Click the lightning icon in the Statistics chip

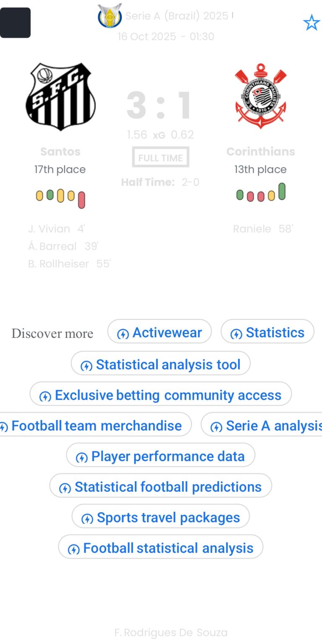click(236, 334)
